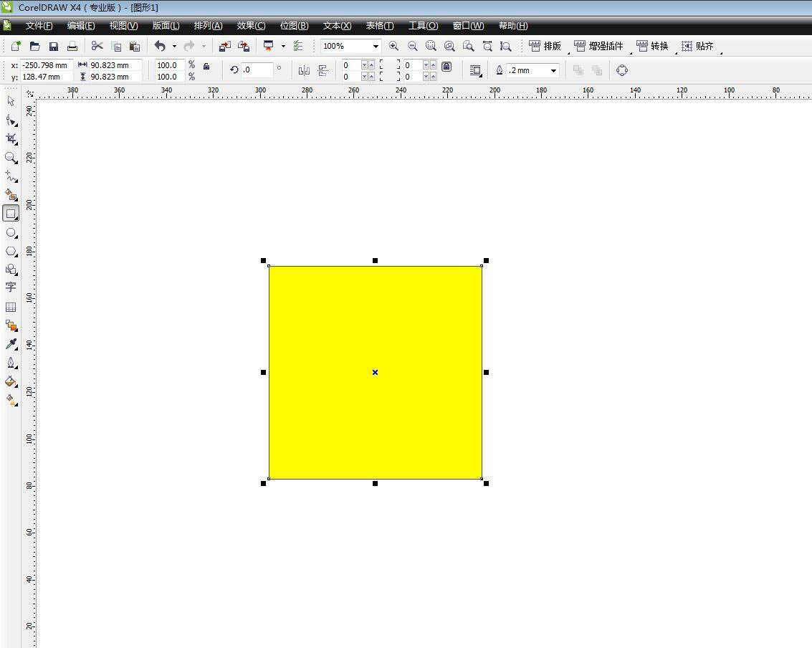Open the zoom level dropdown showing 100%
Screen dimensions: 812x648
pos(375,46)
